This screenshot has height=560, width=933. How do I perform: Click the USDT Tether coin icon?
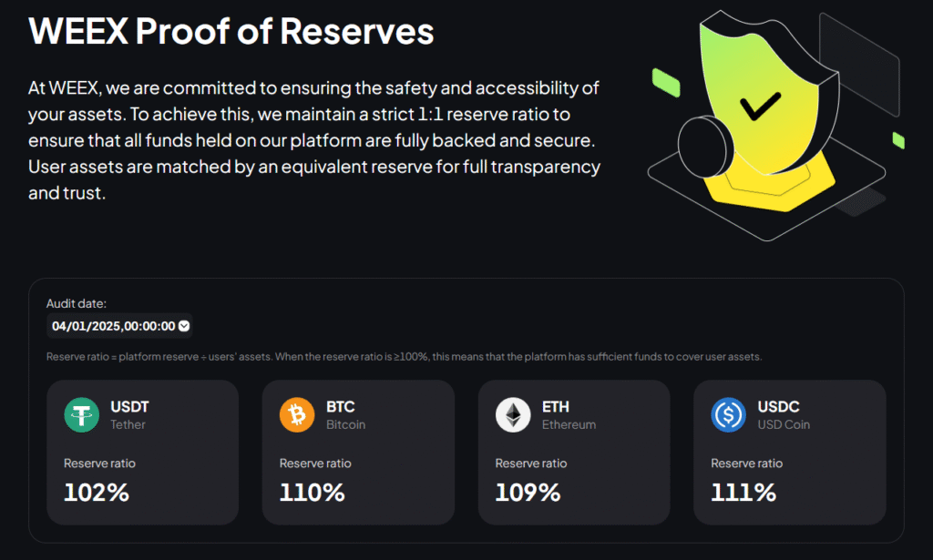(80, 414)
